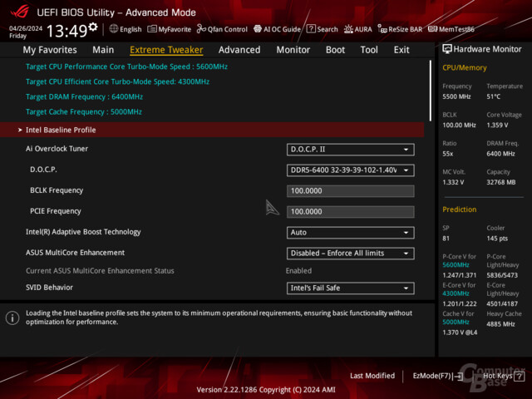Click the Hot Keys question mark icon

click(x=519, y=376)
